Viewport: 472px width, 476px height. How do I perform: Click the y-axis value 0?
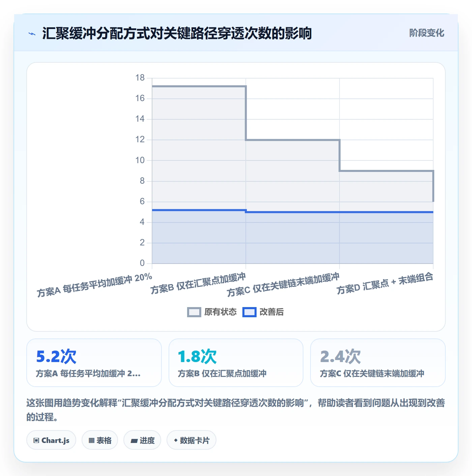coord(142,263)
